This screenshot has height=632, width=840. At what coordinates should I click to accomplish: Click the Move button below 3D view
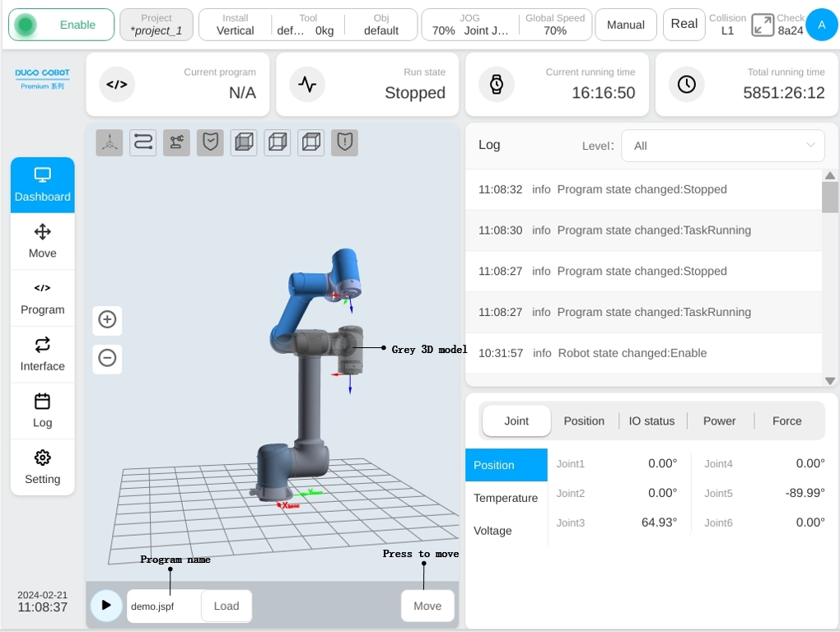[427, 606]
